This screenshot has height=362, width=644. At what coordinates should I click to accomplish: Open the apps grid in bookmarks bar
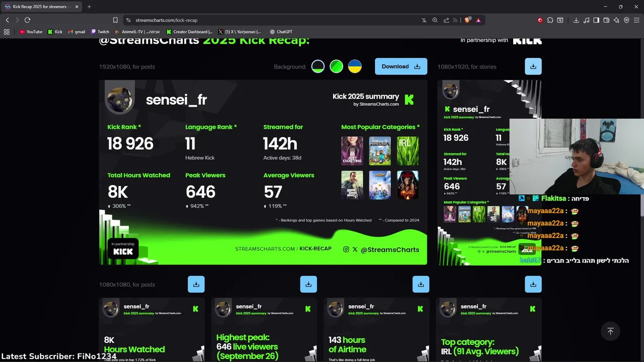pyautogui.click(x=7, y=32)
